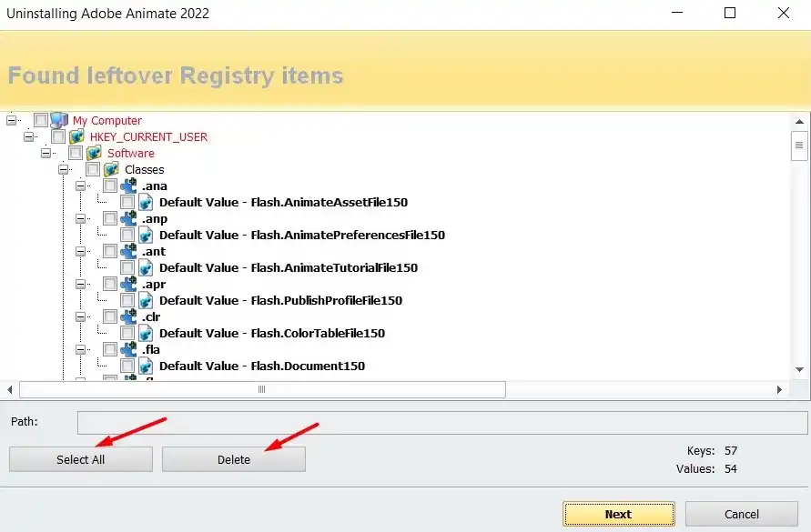The width and height of the screenshot is (811, 532).
Task: Click the .ant key puzzle icon
Action: [x=128, y=251]
